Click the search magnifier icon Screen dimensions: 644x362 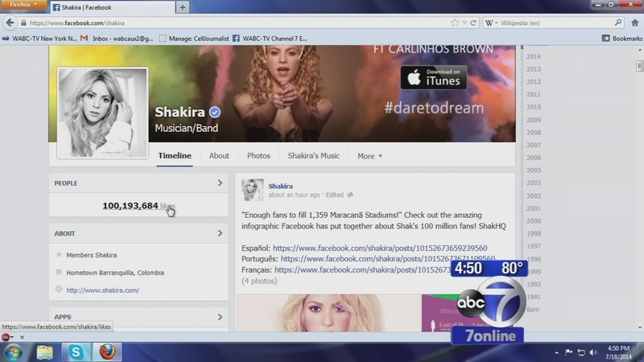(x=618, y=23)
